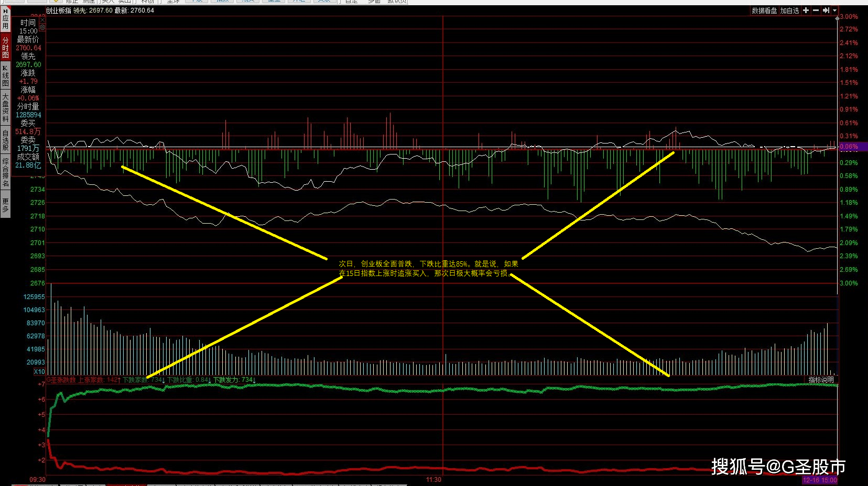Click the 最新价 2760.64 value
Viewport: 868px width, 486px height.
[28, 48]
